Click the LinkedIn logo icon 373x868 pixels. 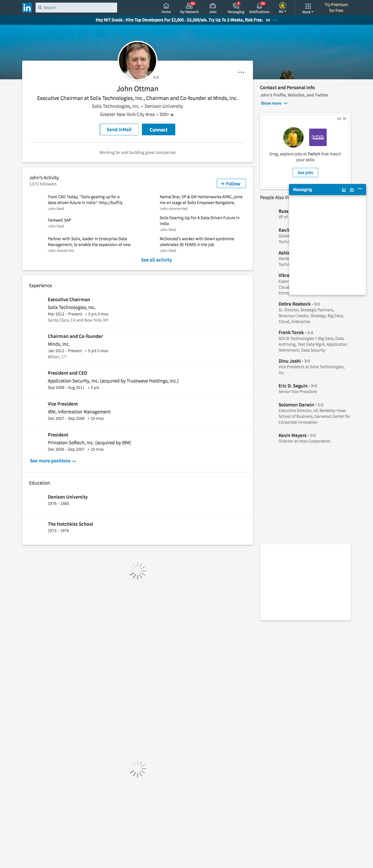[27, 7]
